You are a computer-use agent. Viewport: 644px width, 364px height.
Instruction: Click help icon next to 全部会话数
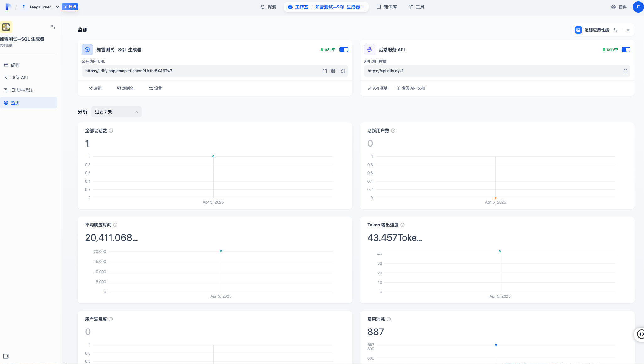click(x=111, y=131)
